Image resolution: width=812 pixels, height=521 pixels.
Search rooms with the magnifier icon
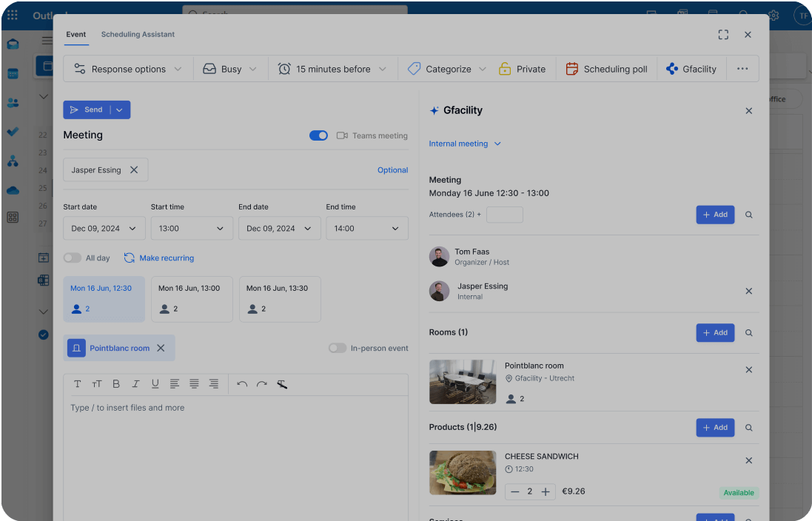click(748, 333)
